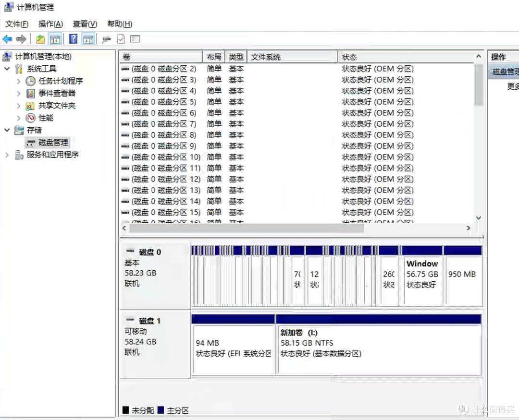Select the 磁盘 0 磁盘分区 5 row

pos(297,102)
